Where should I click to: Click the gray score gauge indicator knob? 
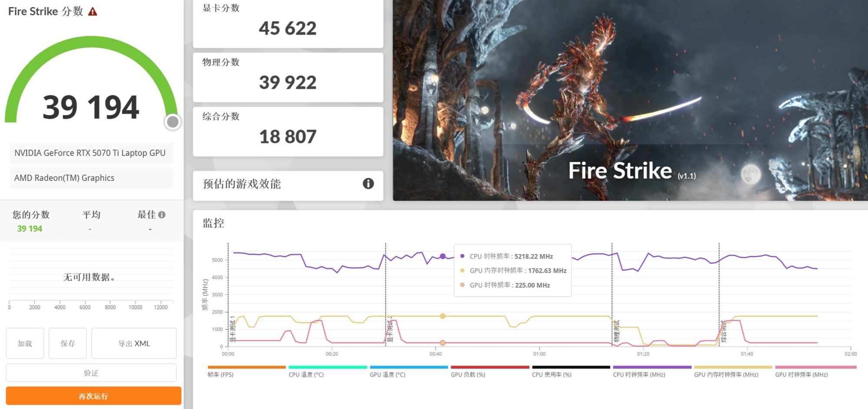173,122
